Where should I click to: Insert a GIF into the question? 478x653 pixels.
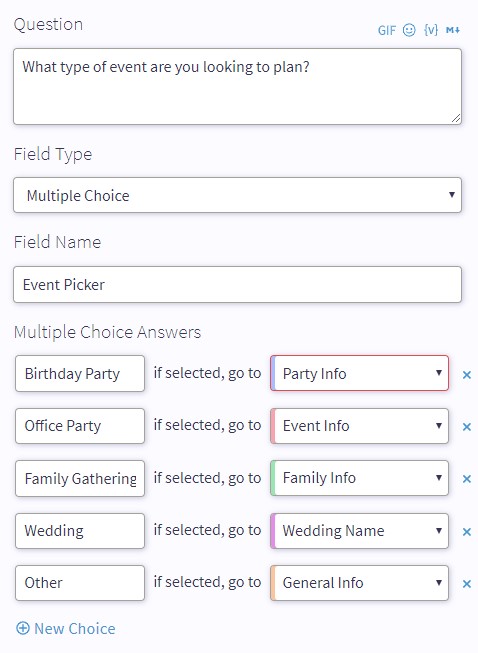click(386, 30)
